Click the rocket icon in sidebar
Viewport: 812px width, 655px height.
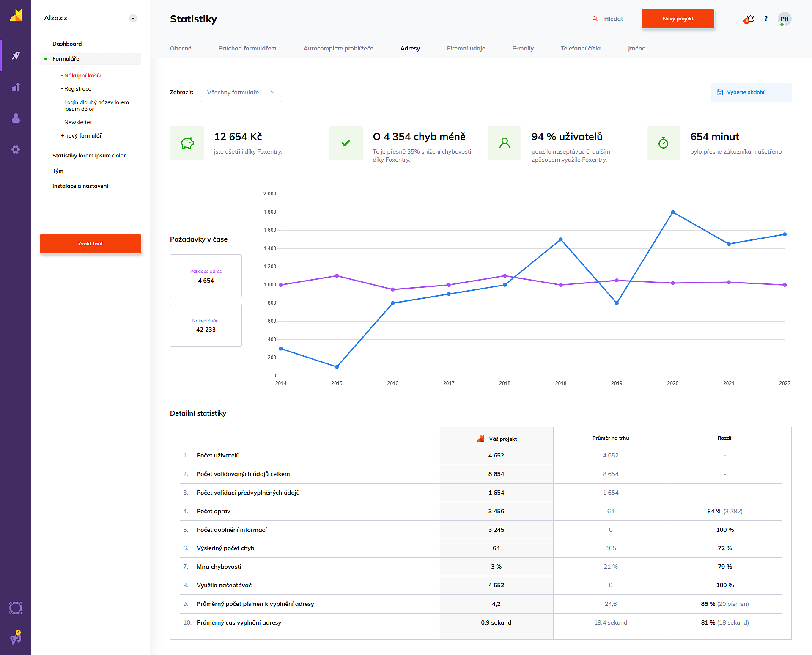tap(16, 55)
